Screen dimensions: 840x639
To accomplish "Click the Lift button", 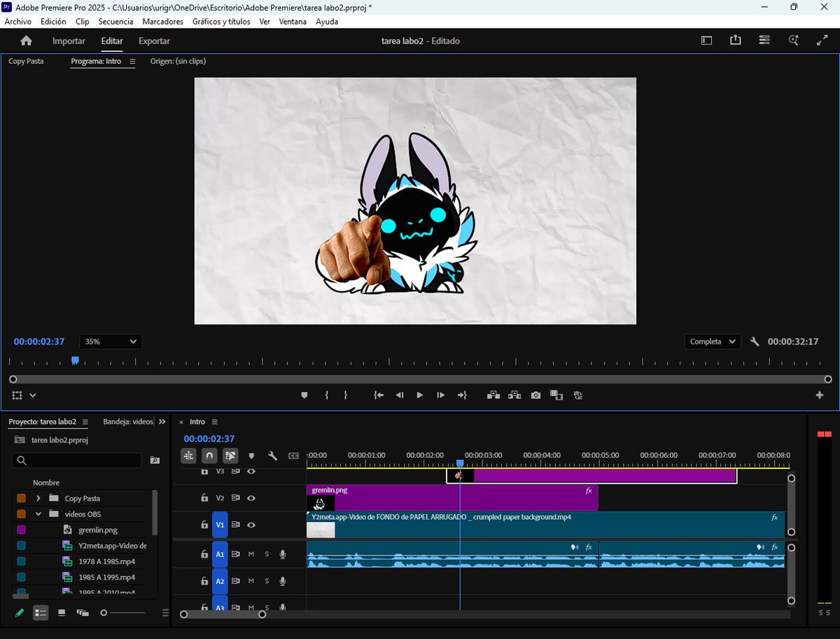I will pyautogui.click(x=493, y=395).
